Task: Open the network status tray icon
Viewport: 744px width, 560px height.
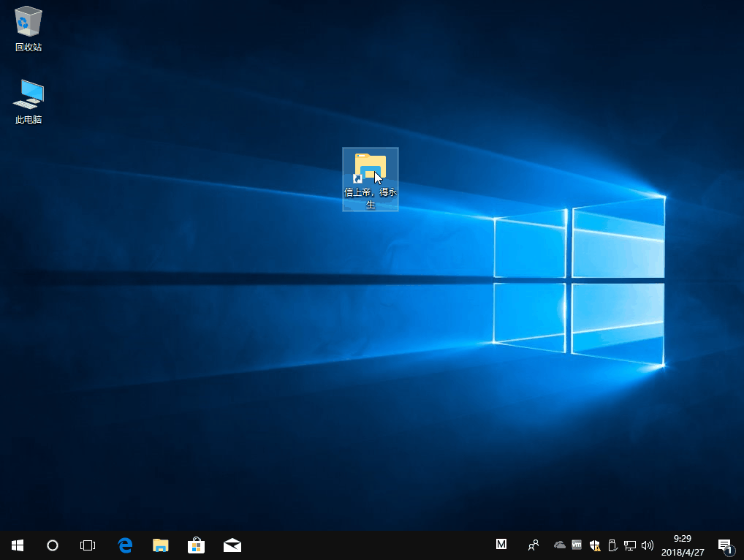Action: 630,545
